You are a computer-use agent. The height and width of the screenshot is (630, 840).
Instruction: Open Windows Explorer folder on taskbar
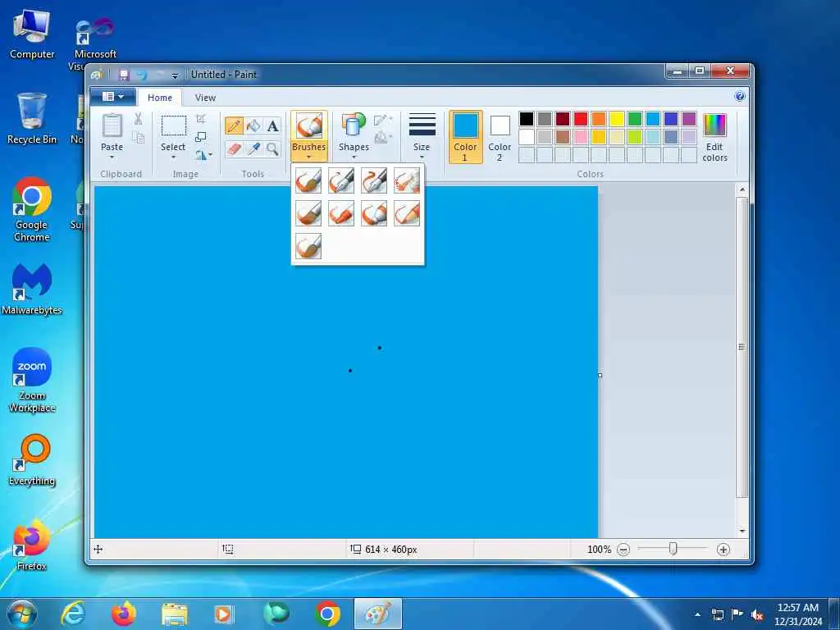174,614
